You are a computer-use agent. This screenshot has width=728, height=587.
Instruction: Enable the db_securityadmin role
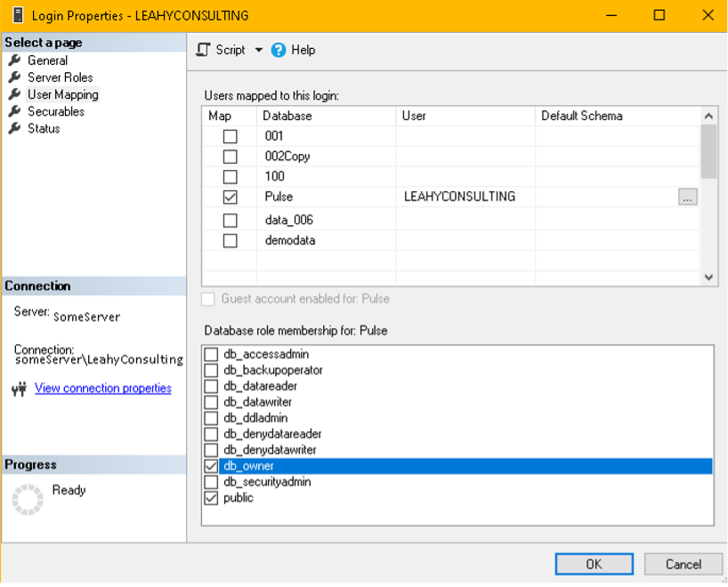tap(211, 482)
